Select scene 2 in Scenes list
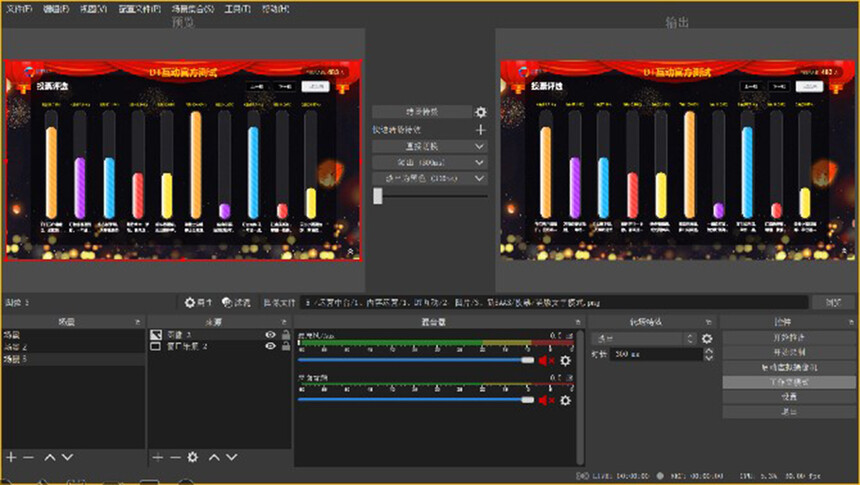 [73, 347]
